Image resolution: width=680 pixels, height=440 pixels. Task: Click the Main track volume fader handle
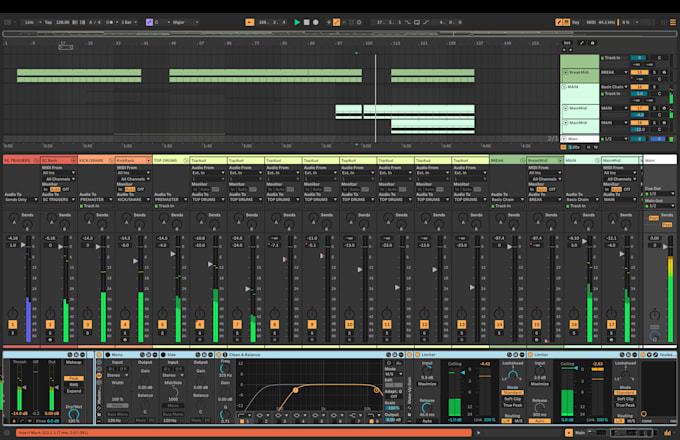665,246
